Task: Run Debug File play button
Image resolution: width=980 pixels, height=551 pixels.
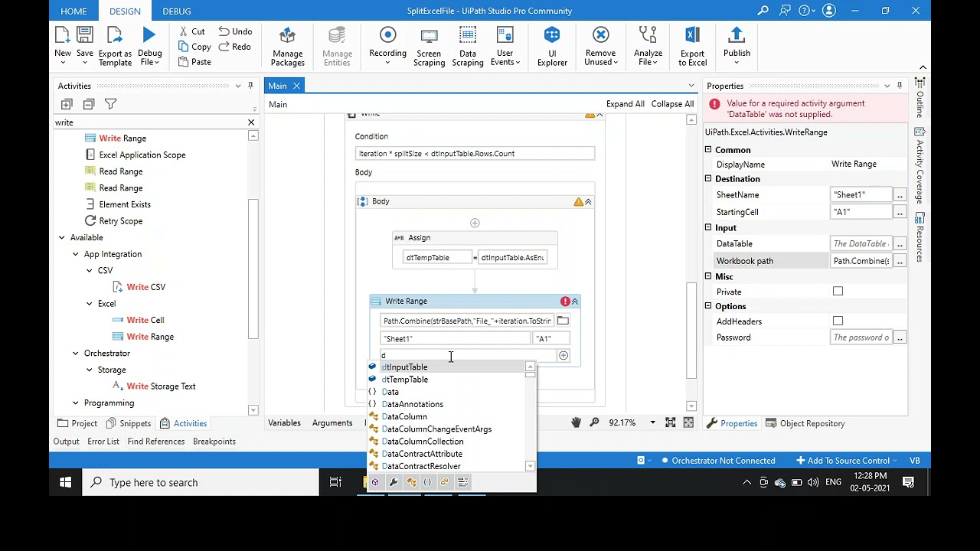Action: [x=149, y=46]
